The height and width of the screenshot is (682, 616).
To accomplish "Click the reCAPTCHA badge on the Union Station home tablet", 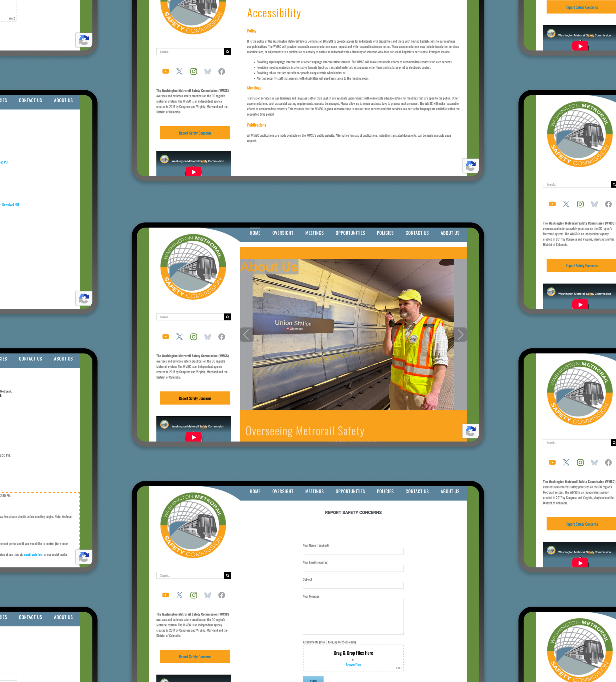I will 471,431.
